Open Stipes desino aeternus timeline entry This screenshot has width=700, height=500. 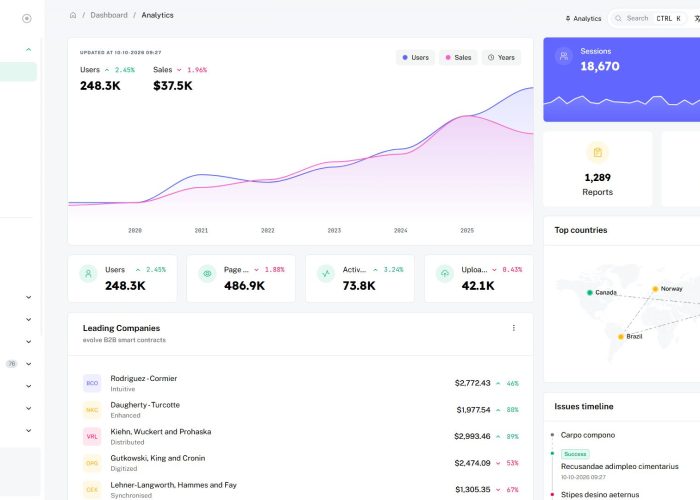[x=600, y=495]
